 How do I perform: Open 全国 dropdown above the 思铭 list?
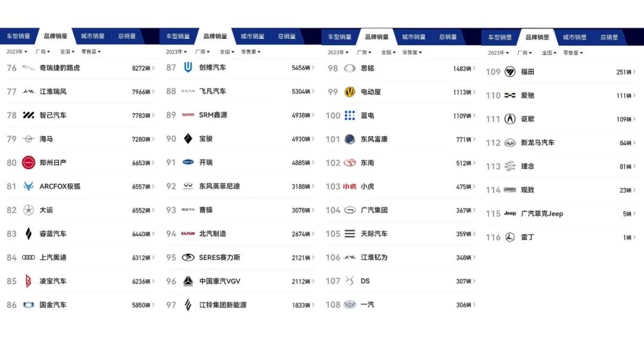click(x=388, y=53)
